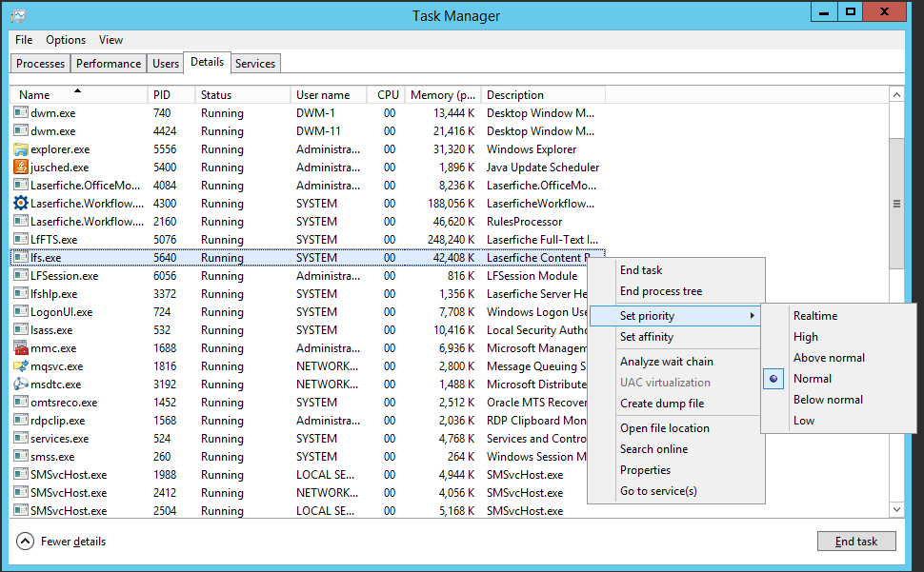Click the Laserfiche.OfficeMo... process icon
Viewport: 924px width, 572px height.
point(21,186)
